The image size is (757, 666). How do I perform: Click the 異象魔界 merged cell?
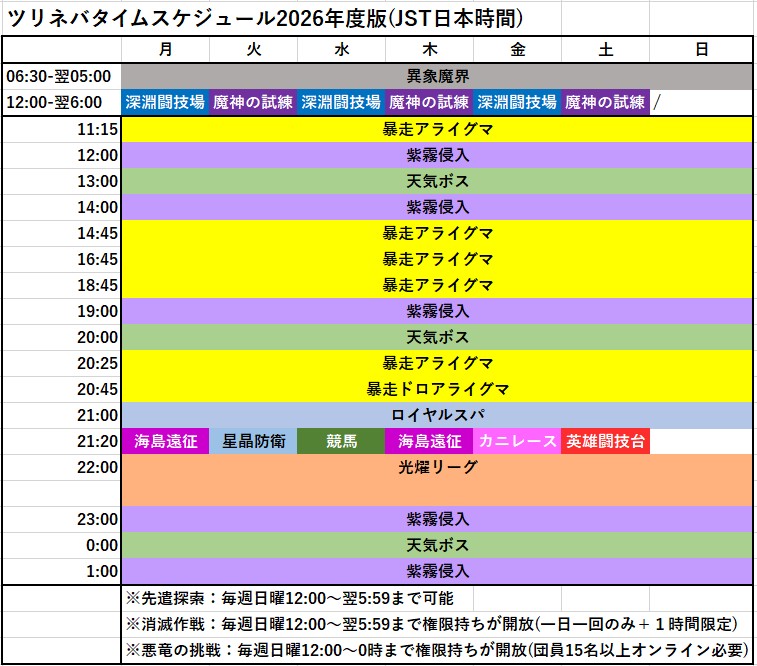point(438,76)
